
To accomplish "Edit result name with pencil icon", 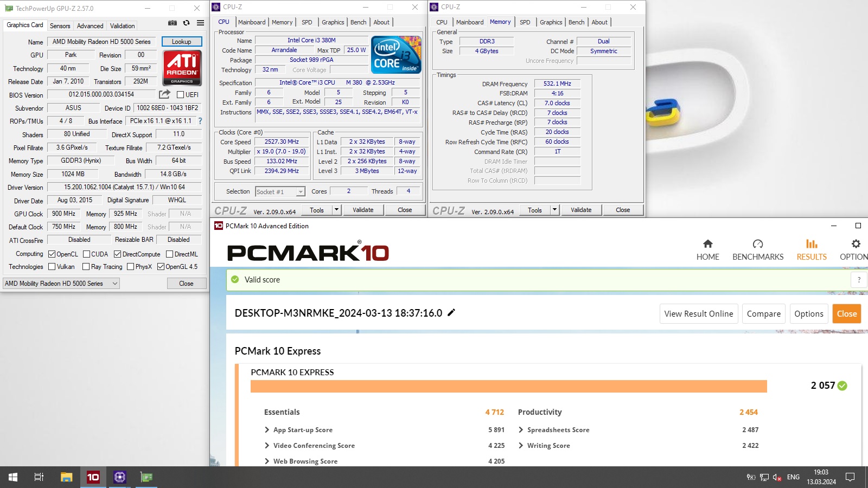I will [451, 312].
